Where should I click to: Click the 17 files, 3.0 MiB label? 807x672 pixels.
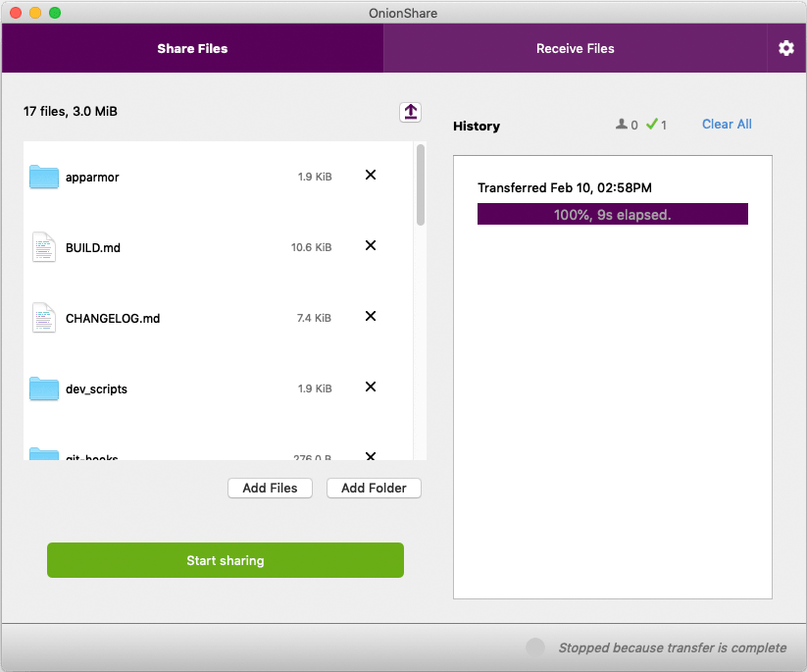(71, 111)
